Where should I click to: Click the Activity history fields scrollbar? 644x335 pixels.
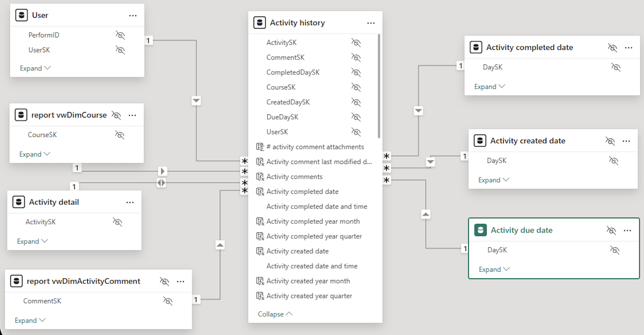[x=379, y=87]
